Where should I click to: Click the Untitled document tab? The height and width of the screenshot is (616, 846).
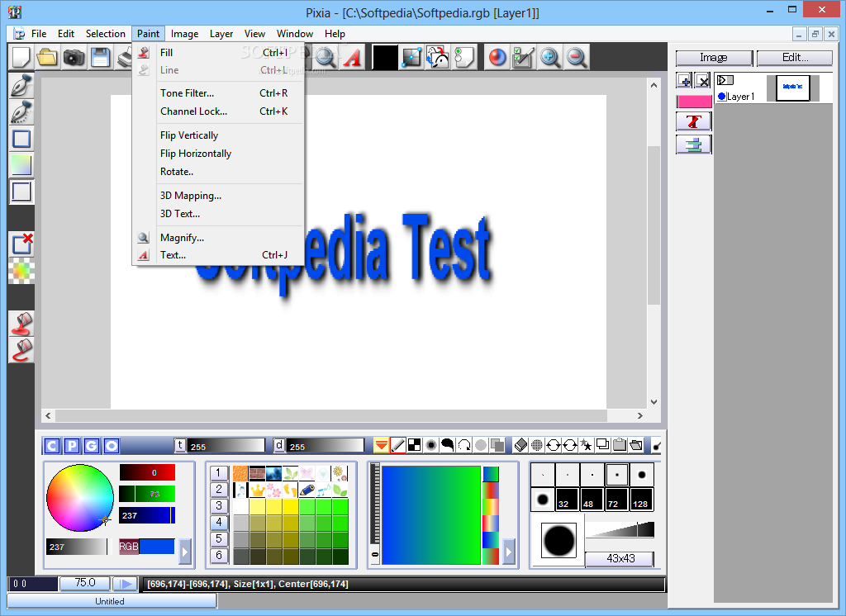pyautogui.click(x=110, y=601)
